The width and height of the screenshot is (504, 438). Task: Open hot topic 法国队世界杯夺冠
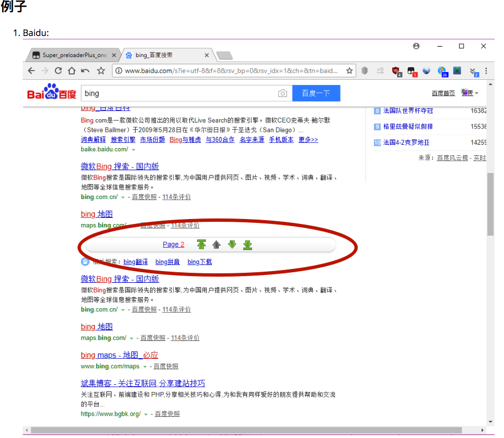(408, 111)
